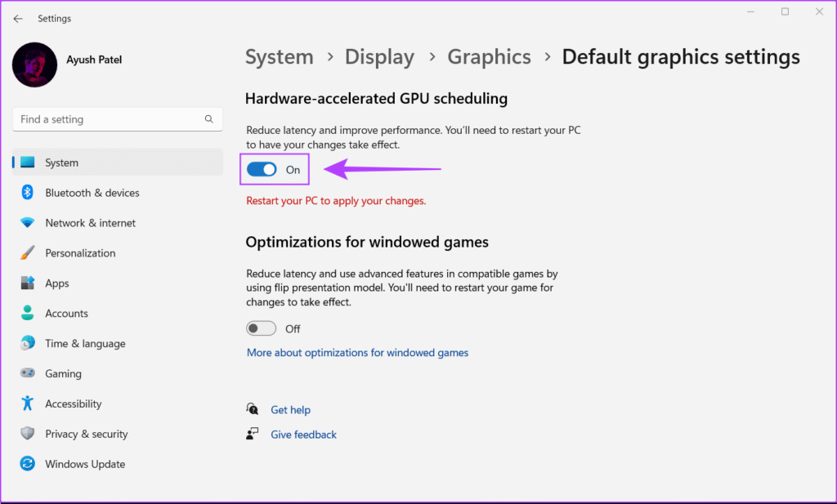Open the Give feedback link
Viewport: 837px width, 504px height.
303,435
